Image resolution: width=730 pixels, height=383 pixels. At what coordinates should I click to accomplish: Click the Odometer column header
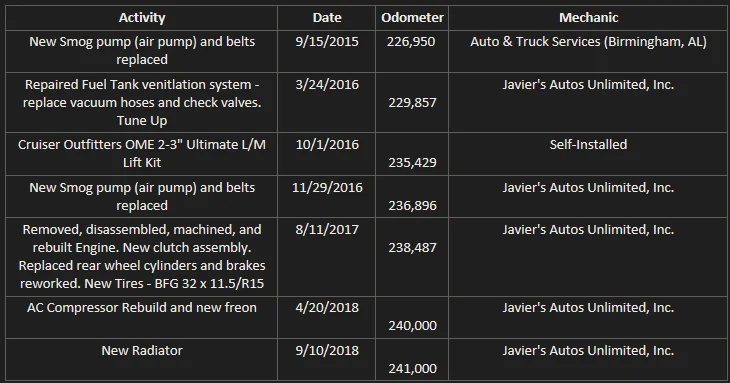[412, 18]
